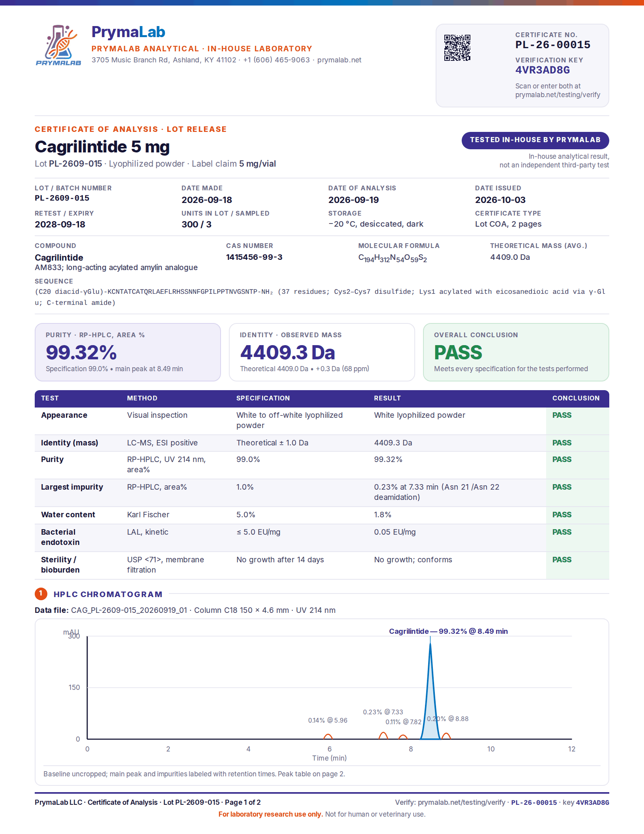644x834 pixels.
Task: Click the PASS cell in Water content row
Action: point(562,515)
